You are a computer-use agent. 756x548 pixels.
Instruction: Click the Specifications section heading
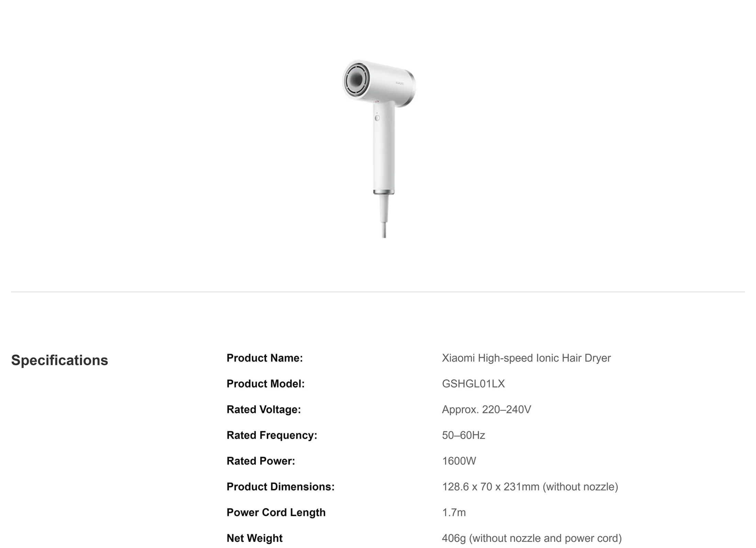click(59, 360)
